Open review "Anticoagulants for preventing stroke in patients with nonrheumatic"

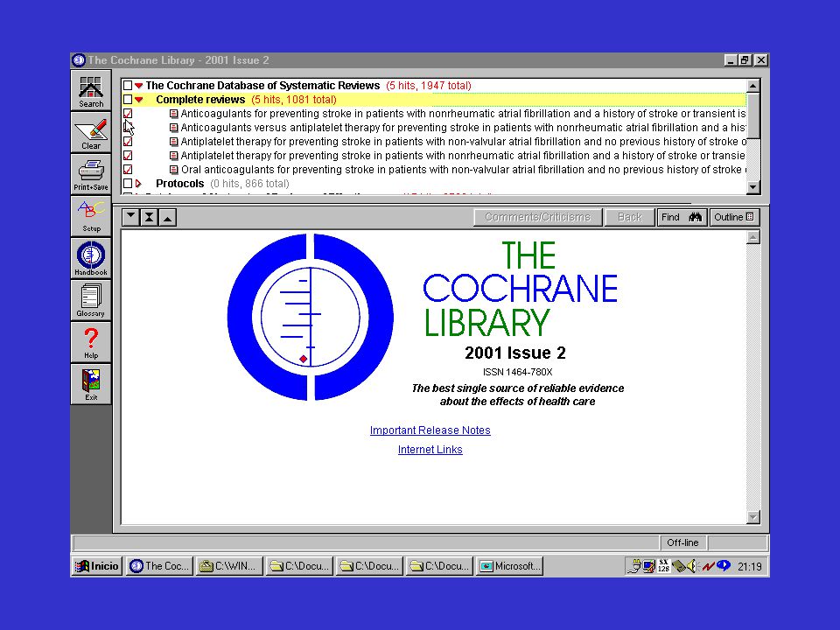coord(463,114)
